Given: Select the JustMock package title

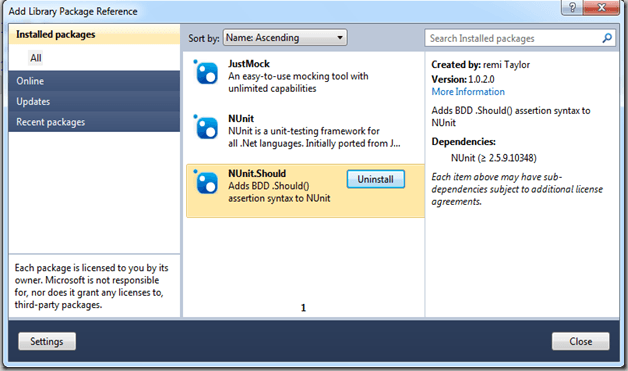Looking at the screenshot, I should (249, 64).
